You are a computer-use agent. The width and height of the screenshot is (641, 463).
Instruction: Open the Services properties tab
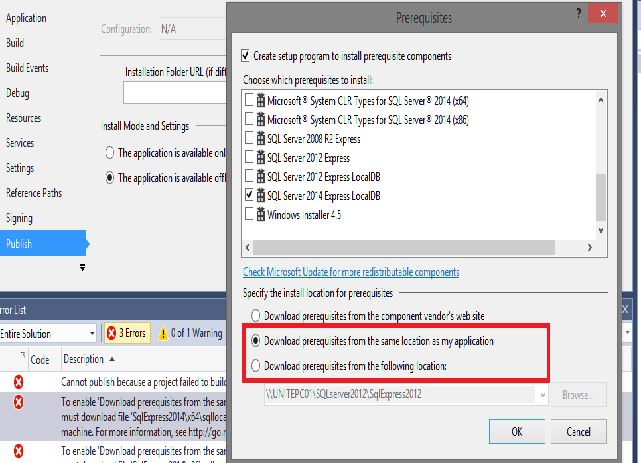(x=20, y=143)
